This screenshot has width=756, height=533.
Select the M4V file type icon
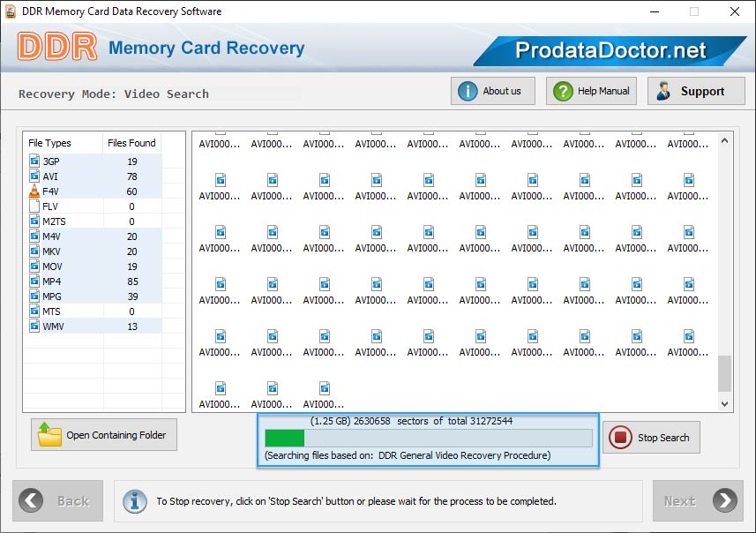[x=34, y=236]
